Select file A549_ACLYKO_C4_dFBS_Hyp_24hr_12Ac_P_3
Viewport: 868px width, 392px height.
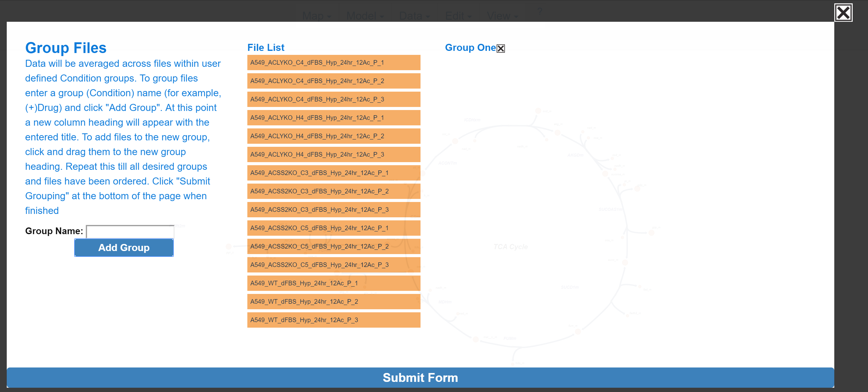(x=333, y=99)
